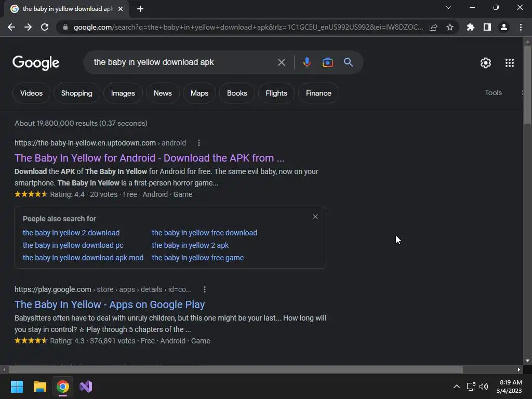Viewport: 532px width, 399px height.
Task: Open Google apps grid
Action: click(x=510, y=63)
